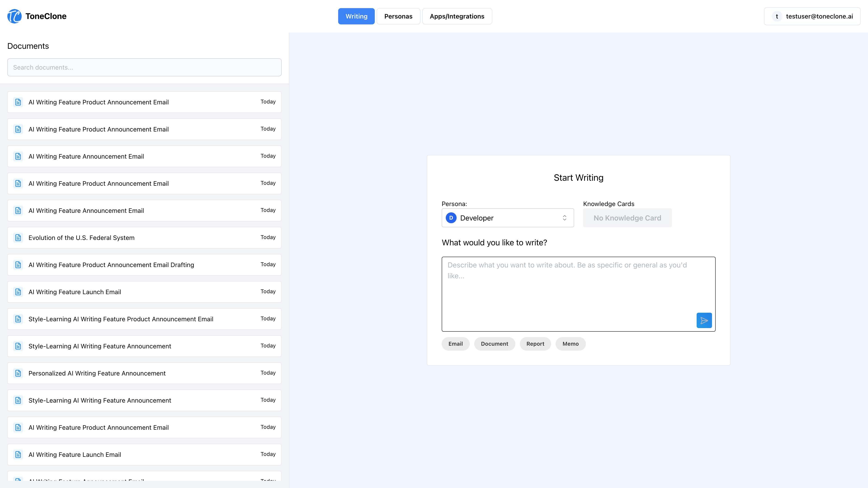The height and width of the screenshot is (488, 868).
Task: Click the user avatar next to testuser email
Action: (x=777, y=16)
